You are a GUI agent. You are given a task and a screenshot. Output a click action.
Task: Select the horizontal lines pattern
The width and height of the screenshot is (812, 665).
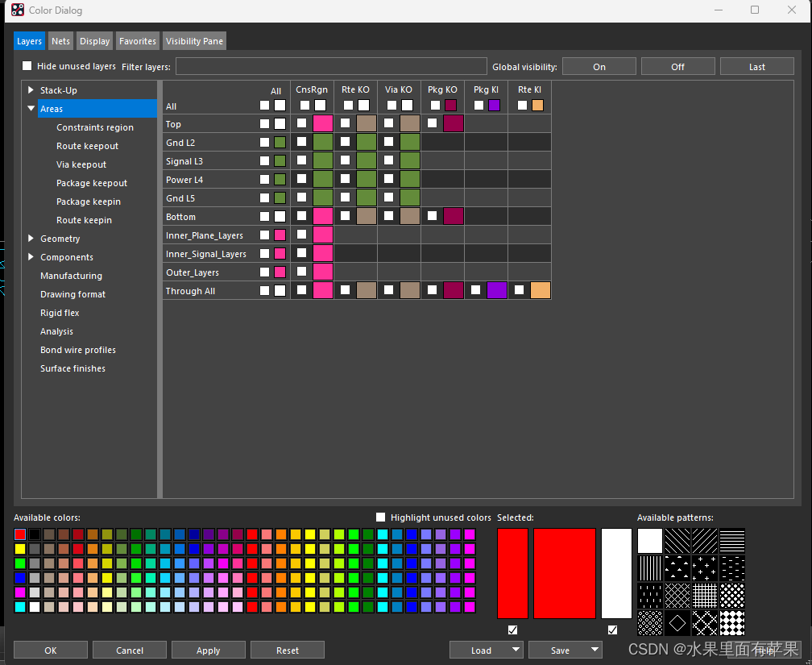point(732,541)
